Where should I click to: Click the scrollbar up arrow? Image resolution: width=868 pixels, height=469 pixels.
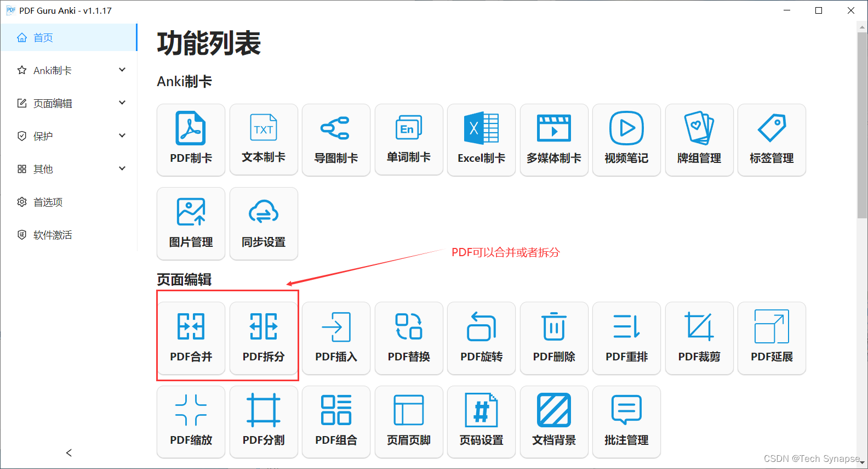[862, 26]
